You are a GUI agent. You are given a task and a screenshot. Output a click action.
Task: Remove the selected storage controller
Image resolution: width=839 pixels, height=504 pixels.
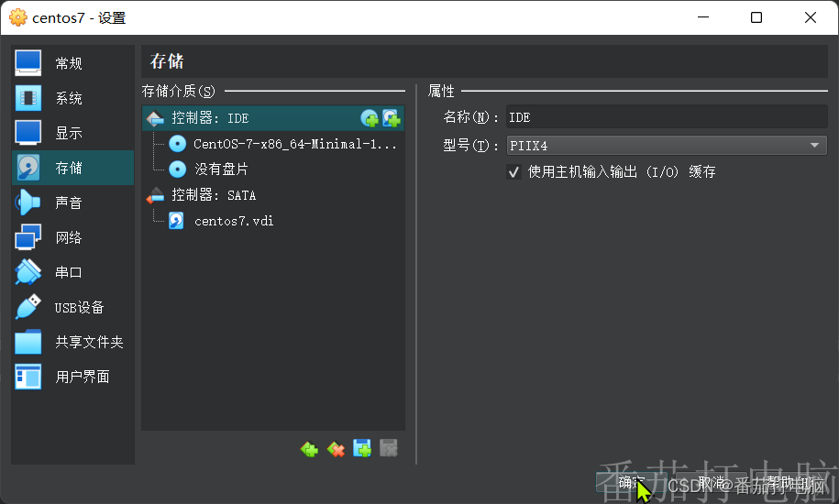(336, 449)
